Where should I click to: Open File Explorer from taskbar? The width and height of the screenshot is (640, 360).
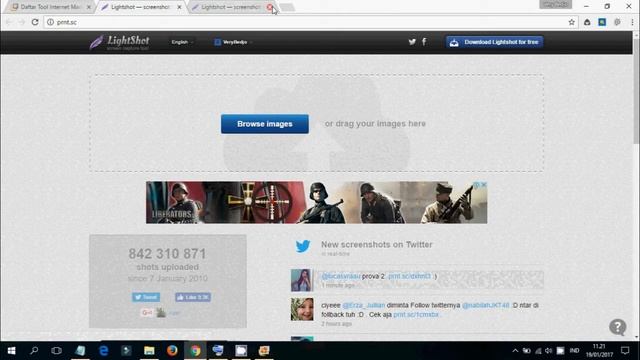(149, 351)
